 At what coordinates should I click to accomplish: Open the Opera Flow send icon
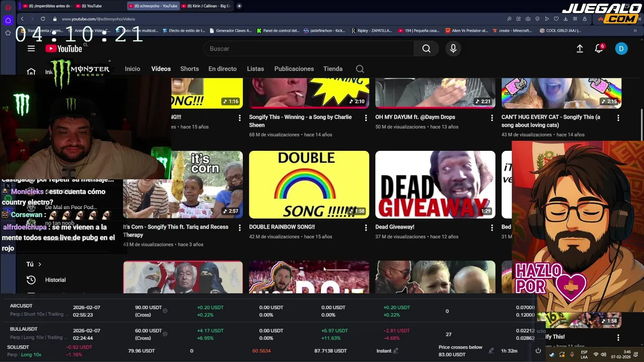click(547, 19)
